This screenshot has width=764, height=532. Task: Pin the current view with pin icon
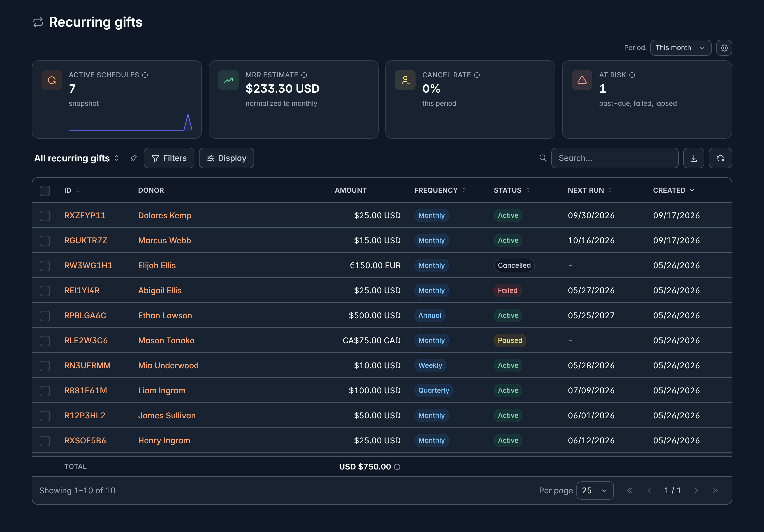(x=133, y=158)
